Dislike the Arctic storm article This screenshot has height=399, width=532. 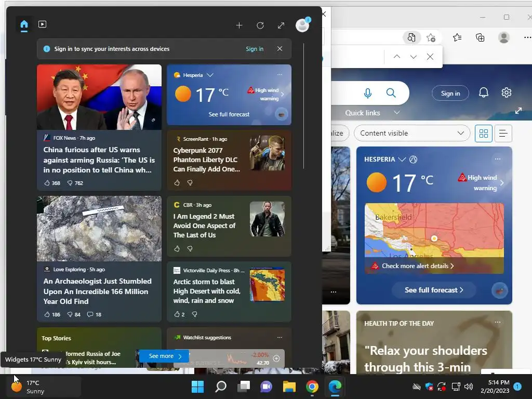(x=195, y=314)
